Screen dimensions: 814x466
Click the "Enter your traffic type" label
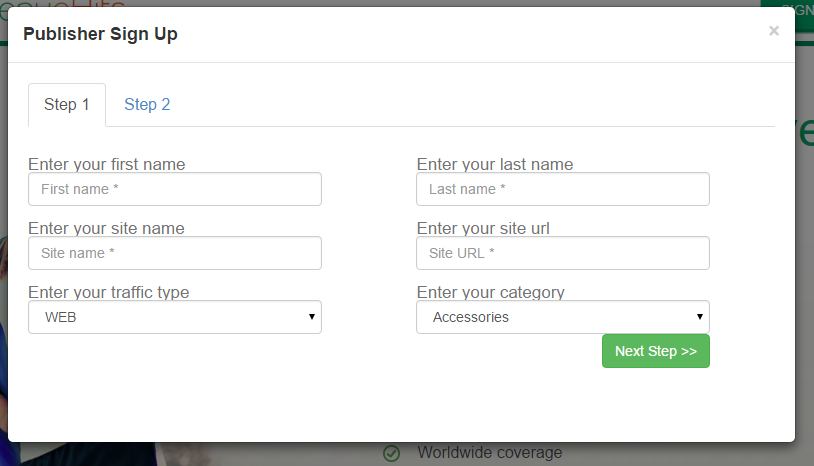[108, 292]
